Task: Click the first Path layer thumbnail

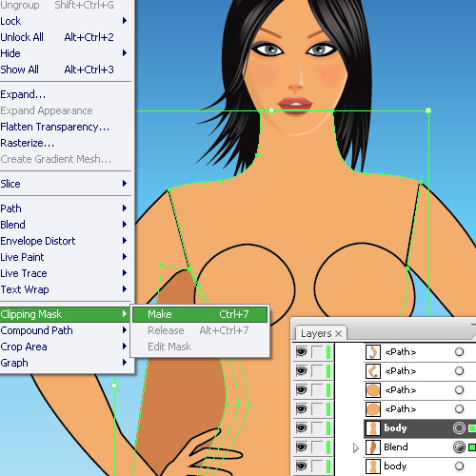Action: [x=373, y=352]
